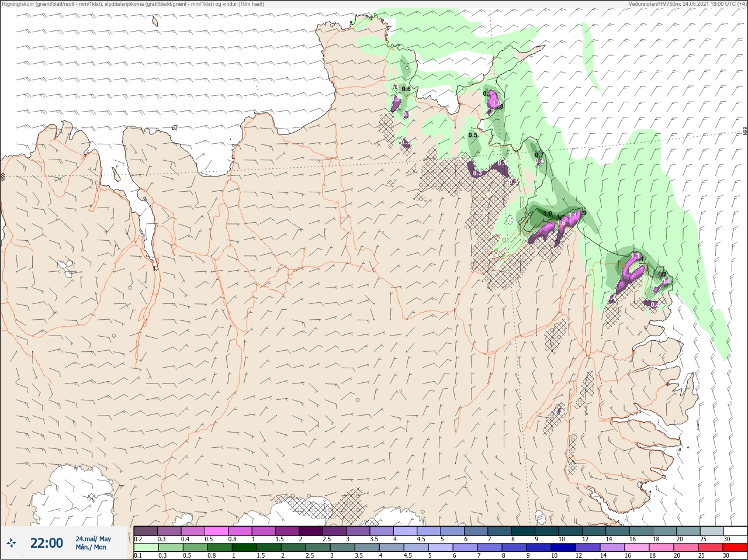Screen dimensions: 748x560
Task: Select the '24.maí/ May' date label
Action: click(x=93, y=539)
